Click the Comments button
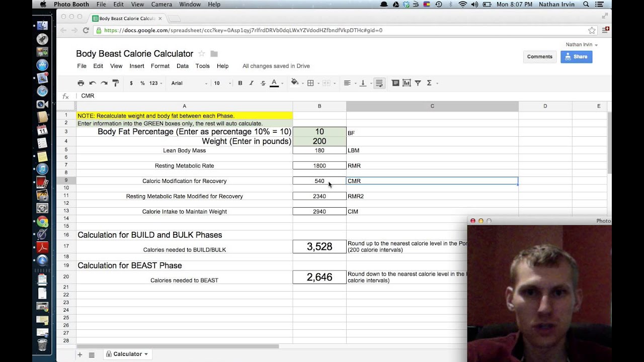The image size is (644, 362). pyautogui.click(x=540, y=57)
